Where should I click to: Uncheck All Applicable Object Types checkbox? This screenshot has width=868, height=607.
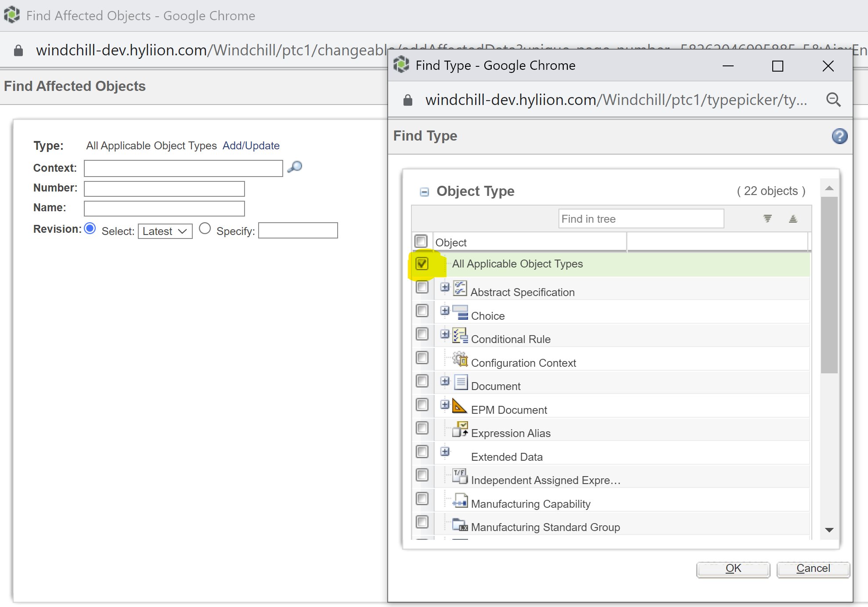coord(422,264)
